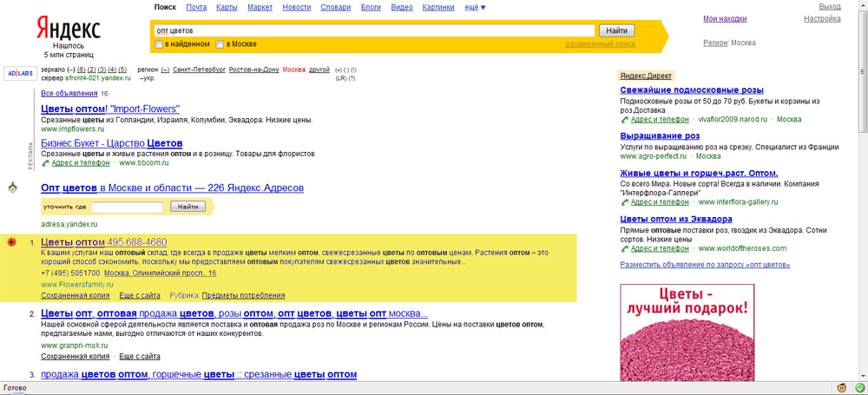Open 'Опт цветов в Москве и области' link

click(x=172, y=188)
